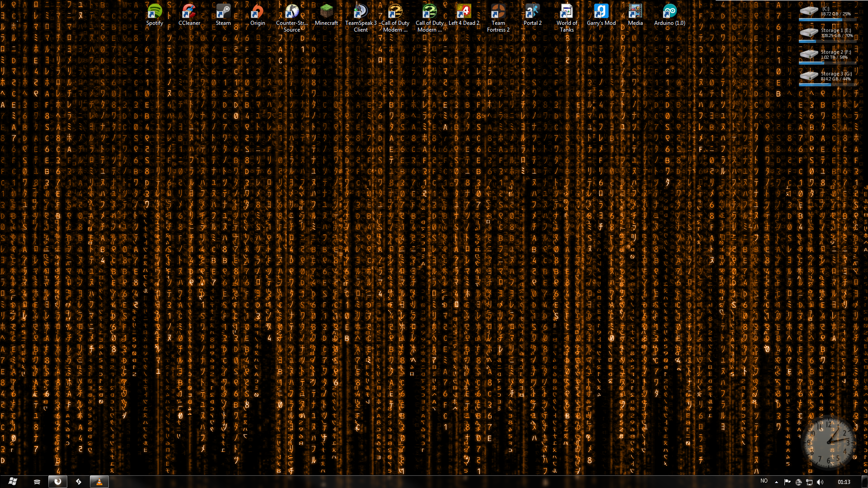Open the Steam desktop shortcut
Screen dimensions: 868x488
[223, 15]
